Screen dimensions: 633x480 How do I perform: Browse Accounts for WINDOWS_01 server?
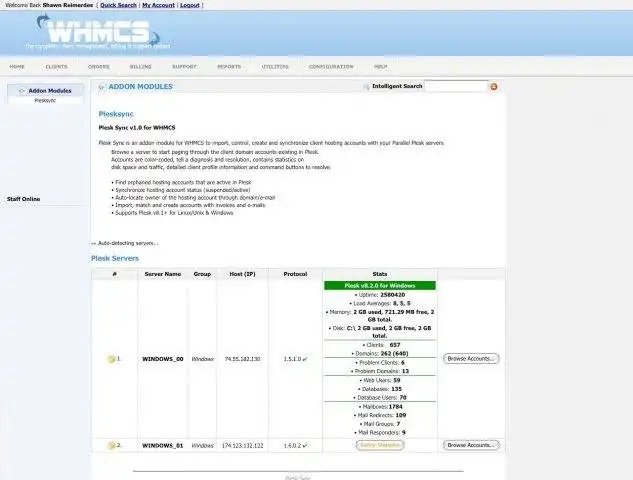[471, 445]
